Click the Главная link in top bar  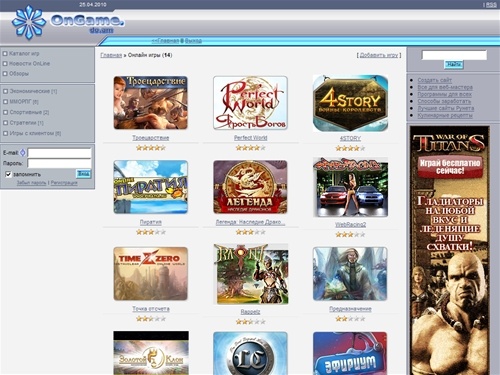pos(165,41)
